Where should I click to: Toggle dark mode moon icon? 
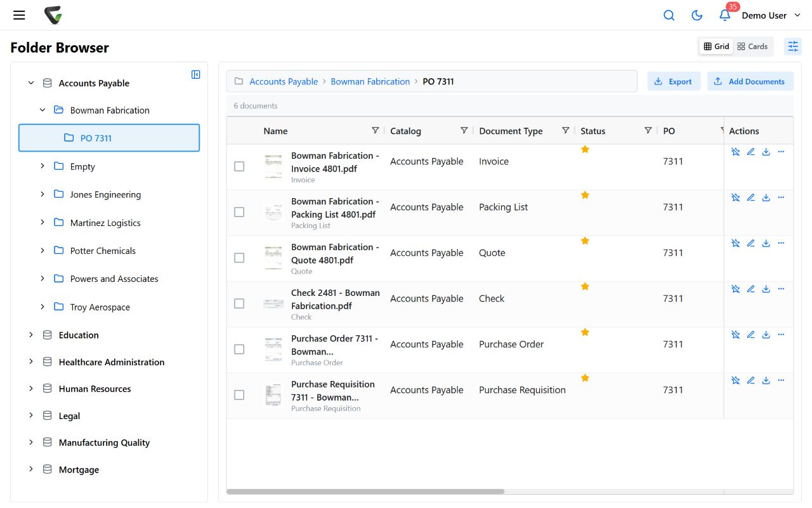[697, 15]
